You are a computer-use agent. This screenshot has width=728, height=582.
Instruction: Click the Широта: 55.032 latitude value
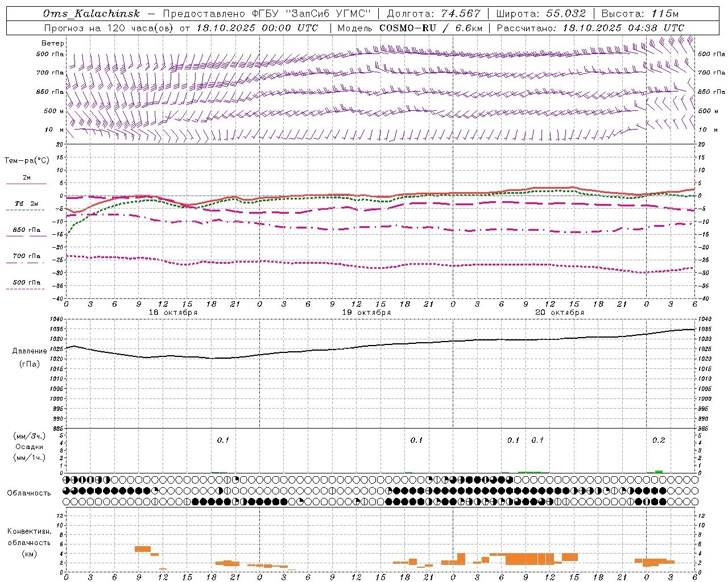[x=541, y=14]
